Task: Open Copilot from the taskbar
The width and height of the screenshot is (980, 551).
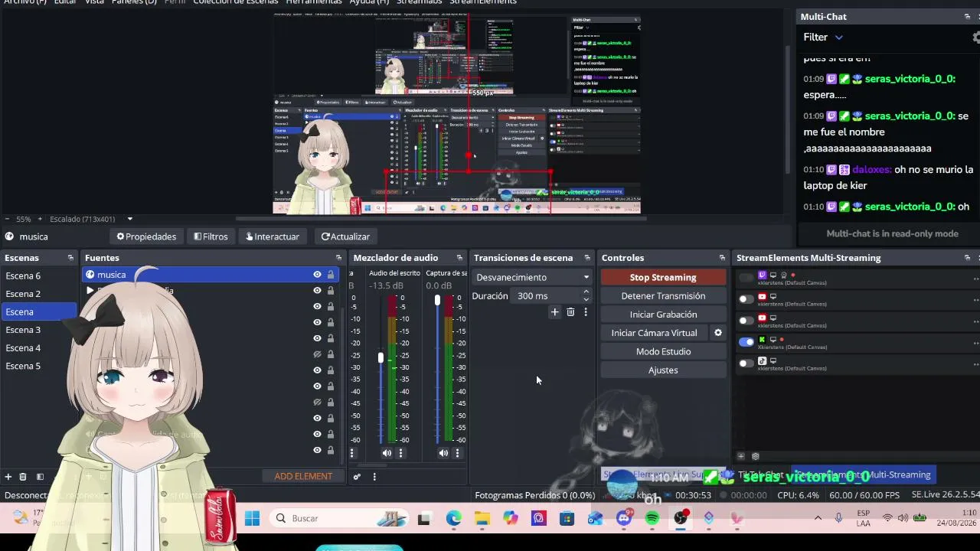Action: [510, 519]
